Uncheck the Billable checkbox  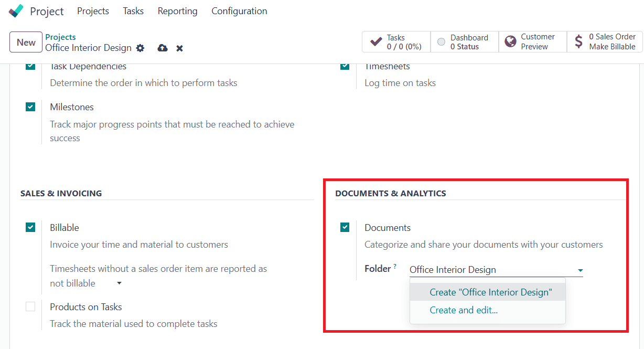click(x=30, y=227)
